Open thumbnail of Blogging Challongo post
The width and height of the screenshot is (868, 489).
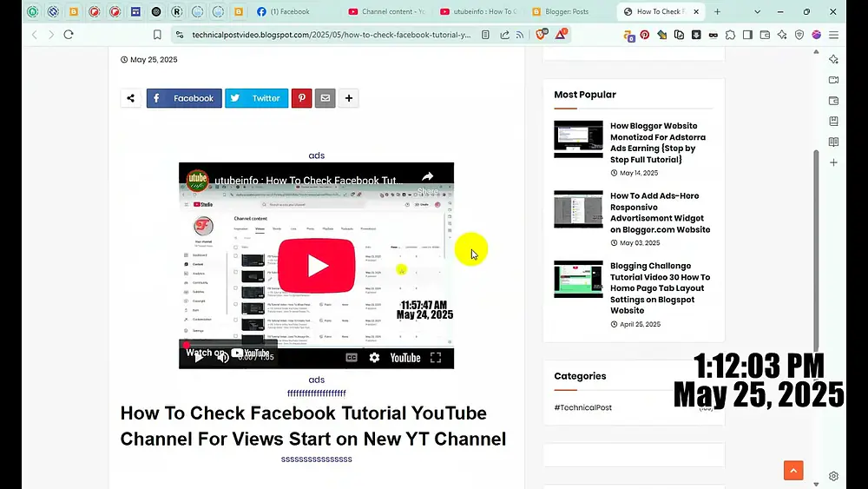tap(578, 279)
